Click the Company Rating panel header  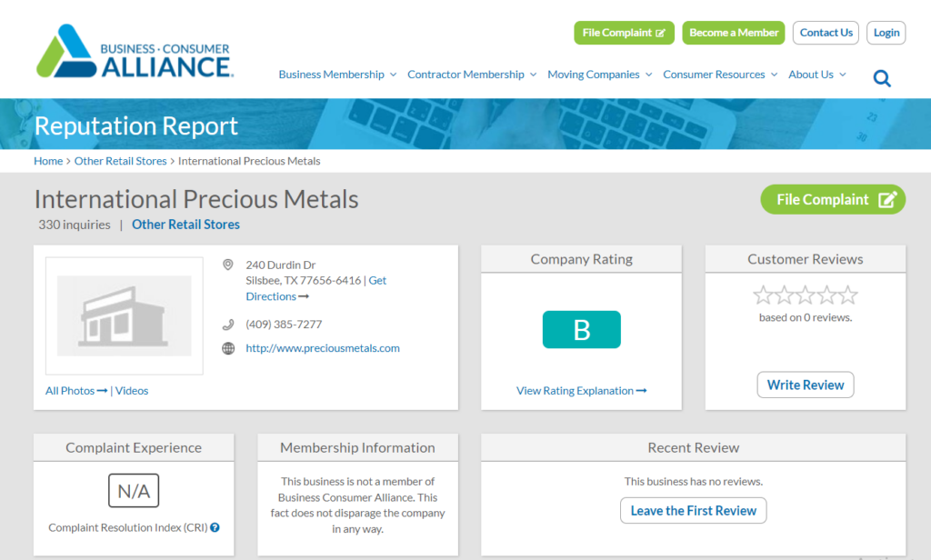click(x=581, y=259)
